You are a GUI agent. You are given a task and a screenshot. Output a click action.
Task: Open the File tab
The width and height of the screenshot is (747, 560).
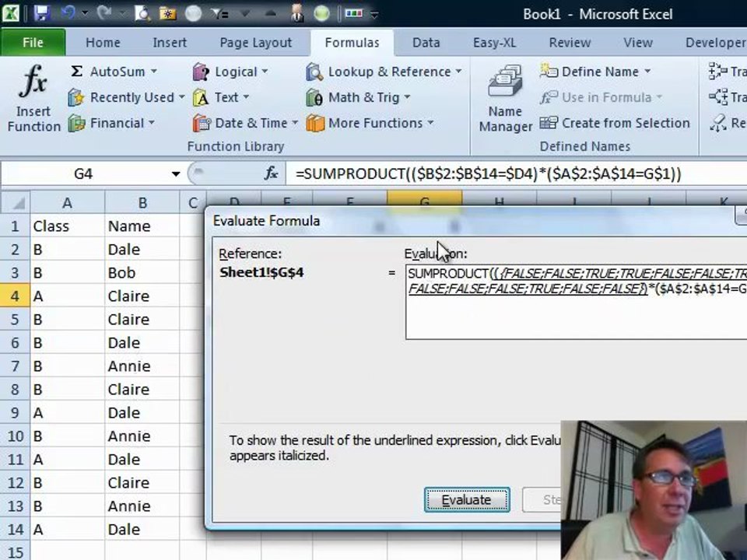pyautogui.click(x=33, y=42)
